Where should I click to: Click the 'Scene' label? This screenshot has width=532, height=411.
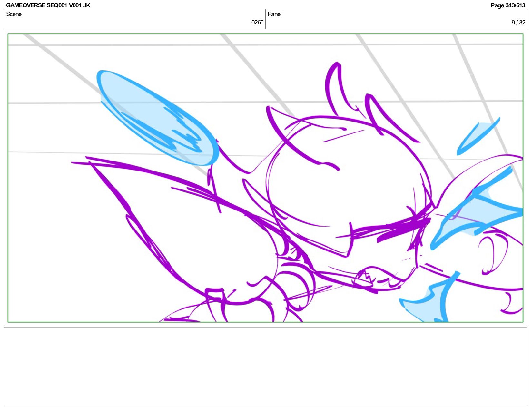point(14,14)
